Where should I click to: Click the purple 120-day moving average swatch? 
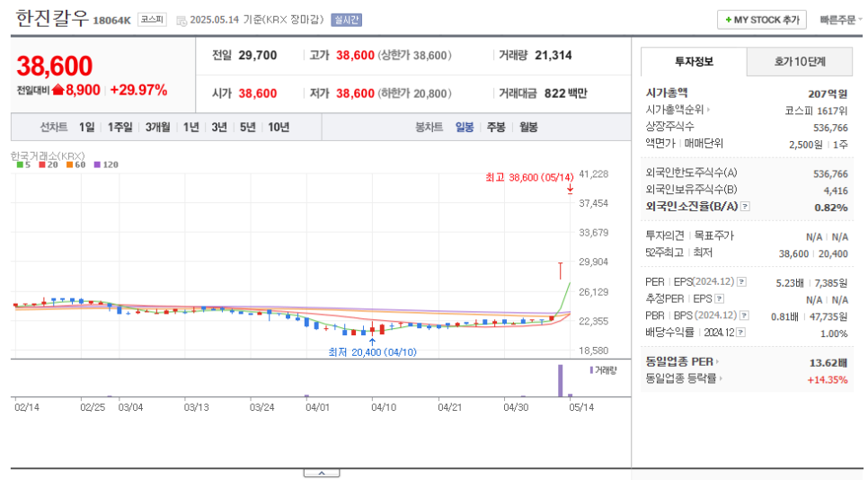tap(97, 165)
